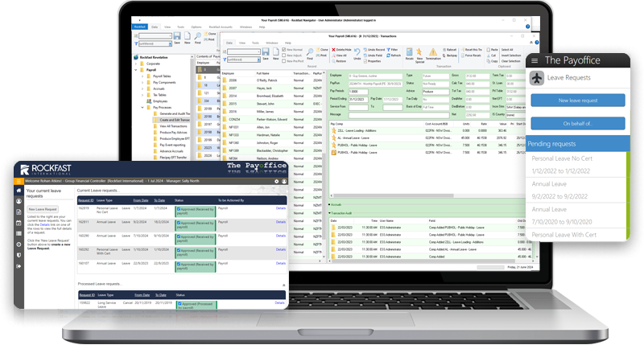Click the profile icon in portal sidebar
644x345 pixels.
coord(19,201)
